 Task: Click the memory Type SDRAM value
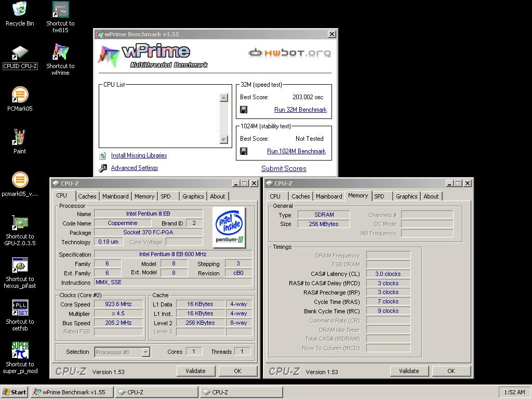tap(324, 215)
